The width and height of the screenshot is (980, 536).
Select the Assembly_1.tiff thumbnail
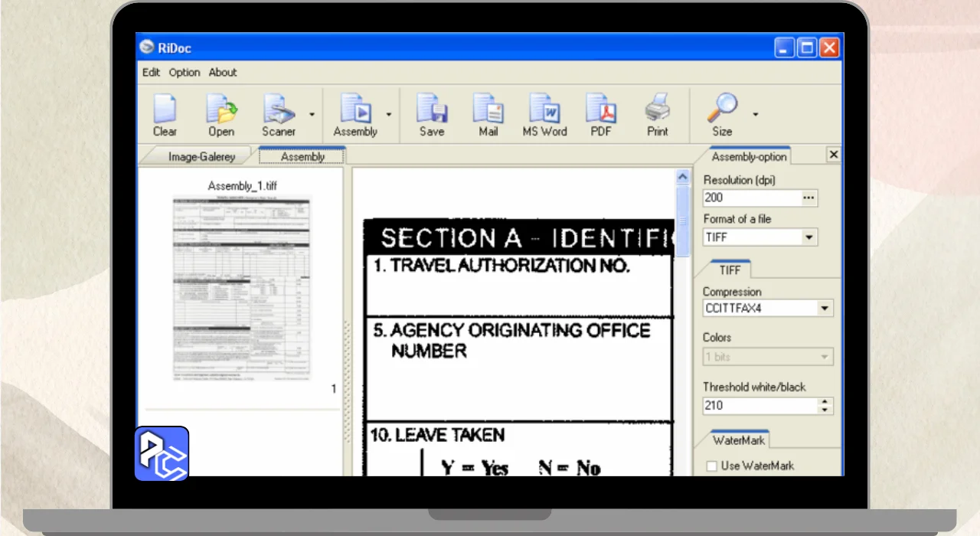click(242, 287)
